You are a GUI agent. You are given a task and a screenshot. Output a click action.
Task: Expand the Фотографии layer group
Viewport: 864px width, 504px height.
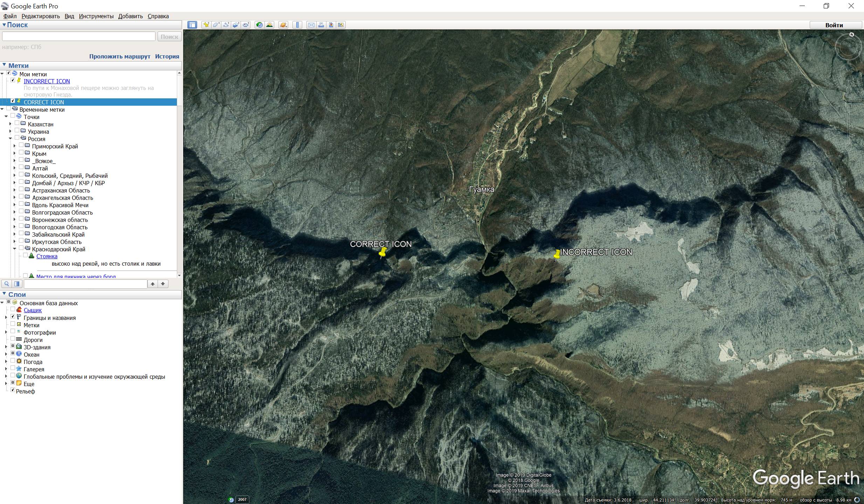[x=6, y=332]
